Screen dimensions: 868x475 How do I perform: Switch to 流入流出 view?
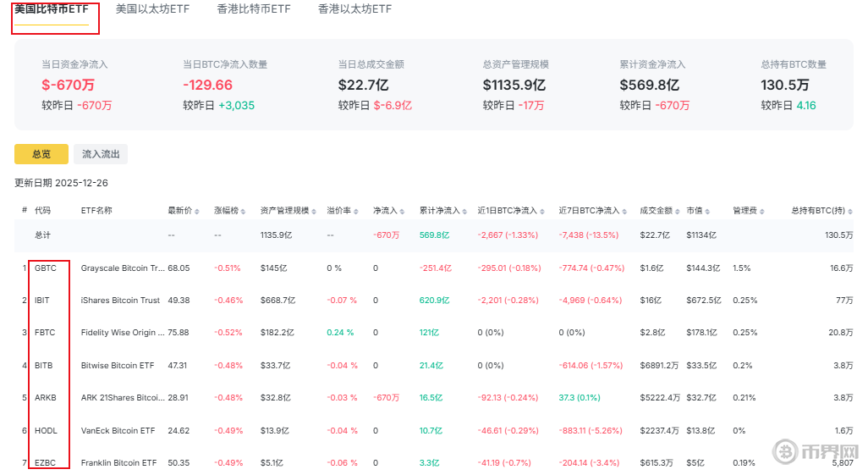click(x=101, y=154)
